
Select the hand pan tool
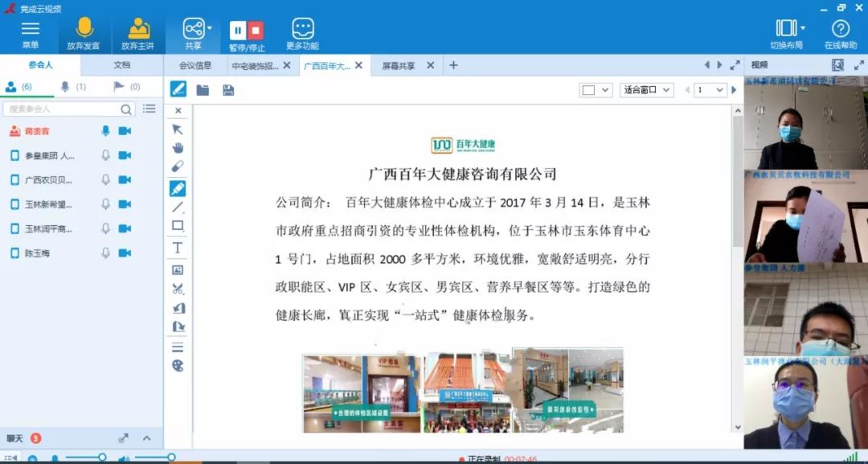[x=178, y=148]
